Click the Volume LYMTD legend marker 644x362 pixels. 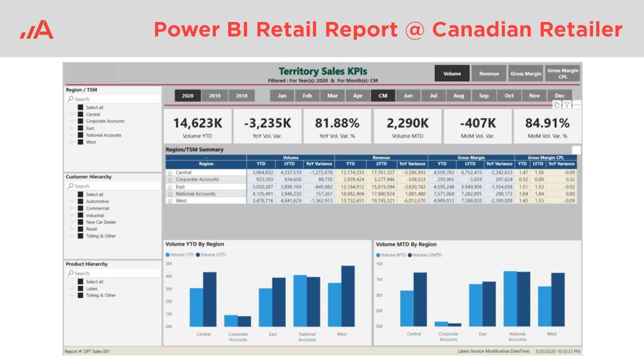[410, 255]
